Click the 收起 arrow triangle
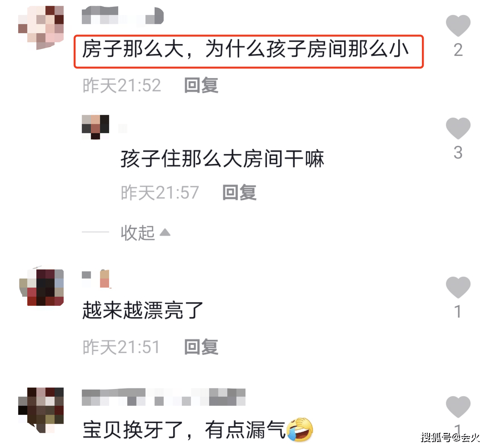 (165, 232)
